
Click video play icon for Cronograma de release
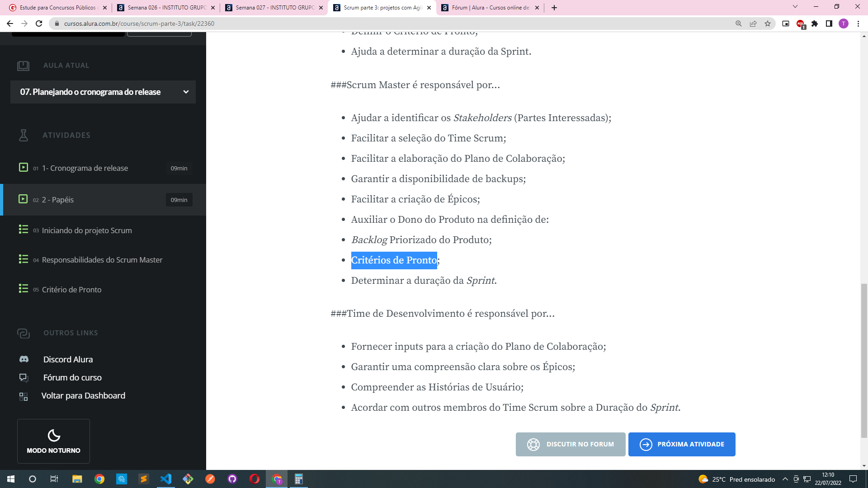point(24,167)
